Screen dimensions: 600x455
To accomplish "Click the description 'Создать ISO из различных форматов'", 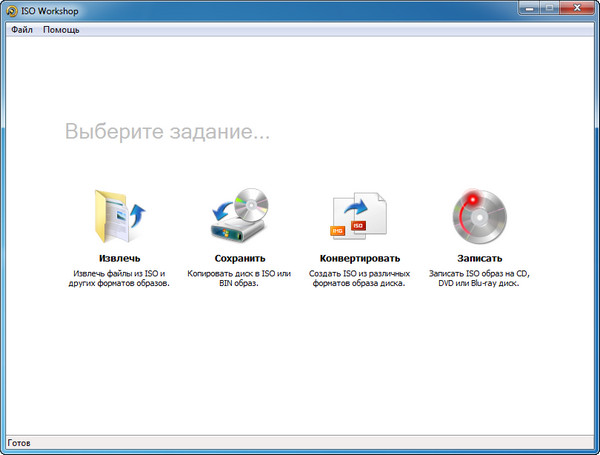I will [359, 277].
